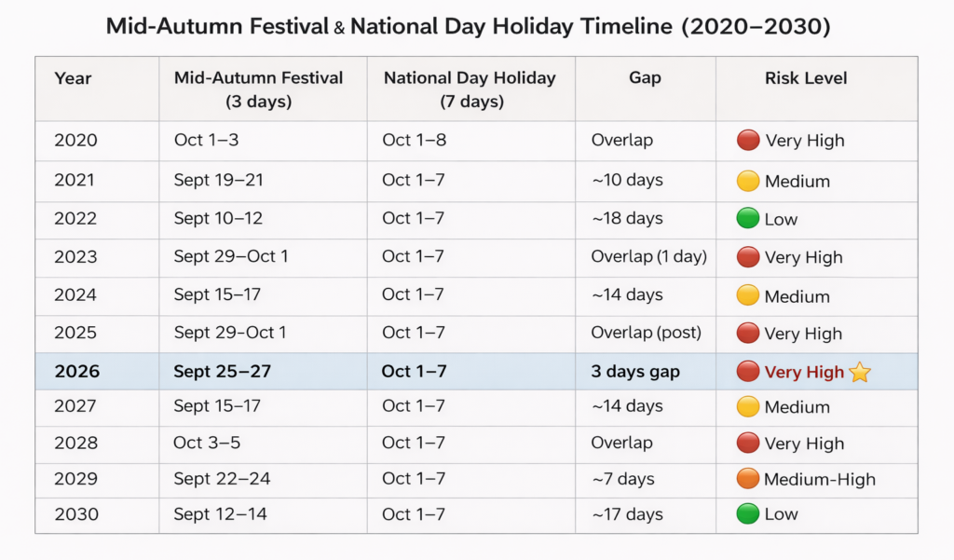Click the 'Sept 29–Oct 1' cell for 2025
The width and height of the screenshot is (954, 560).
pos(230,333)
